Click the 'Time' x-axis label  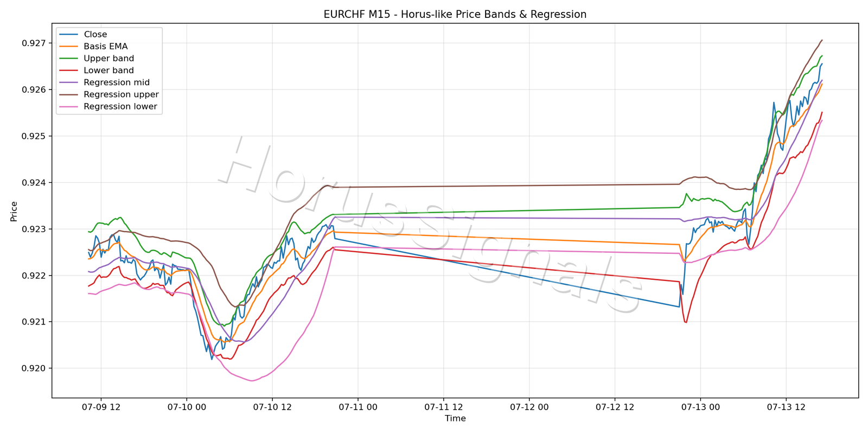pos(455,418)
